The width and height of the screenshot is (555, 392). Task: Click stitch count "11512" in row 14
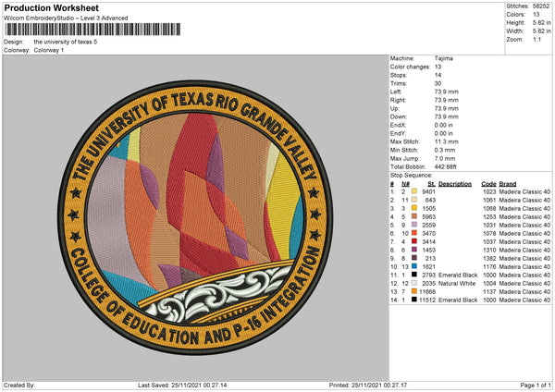click(427, 300)
